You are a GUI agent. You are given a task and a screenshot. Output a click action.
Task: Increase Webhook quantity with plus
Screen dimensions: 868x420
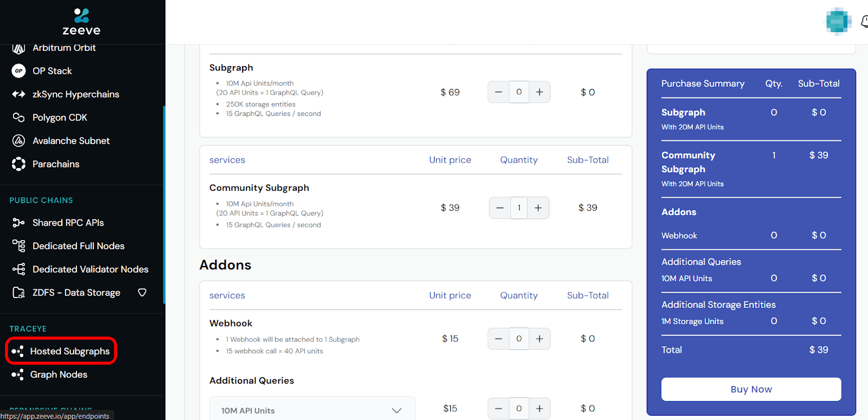point(540,339)
